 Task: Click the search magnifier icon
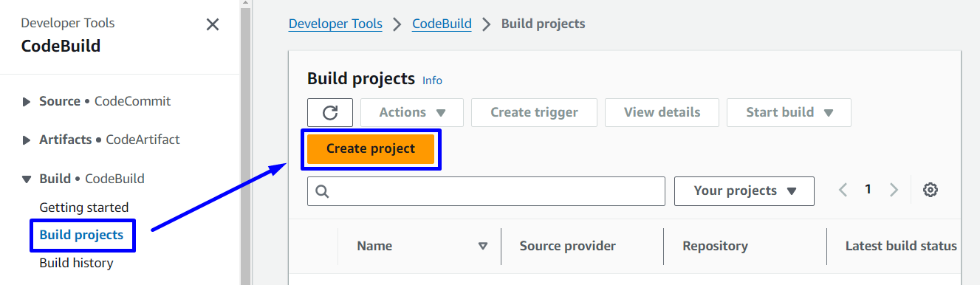point(322,191)
